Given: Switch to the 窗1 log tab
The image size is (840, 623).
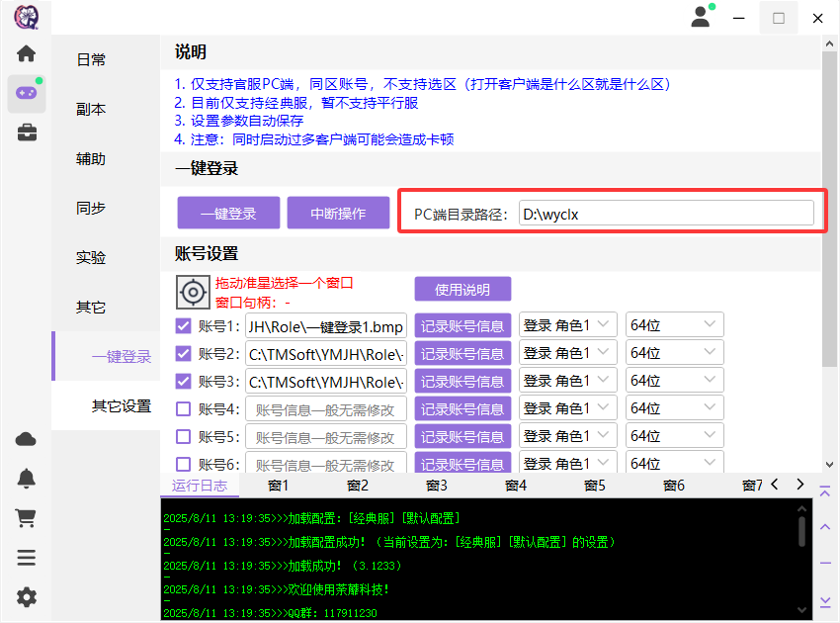Looking at the screenshot, I should click(279, 485).
